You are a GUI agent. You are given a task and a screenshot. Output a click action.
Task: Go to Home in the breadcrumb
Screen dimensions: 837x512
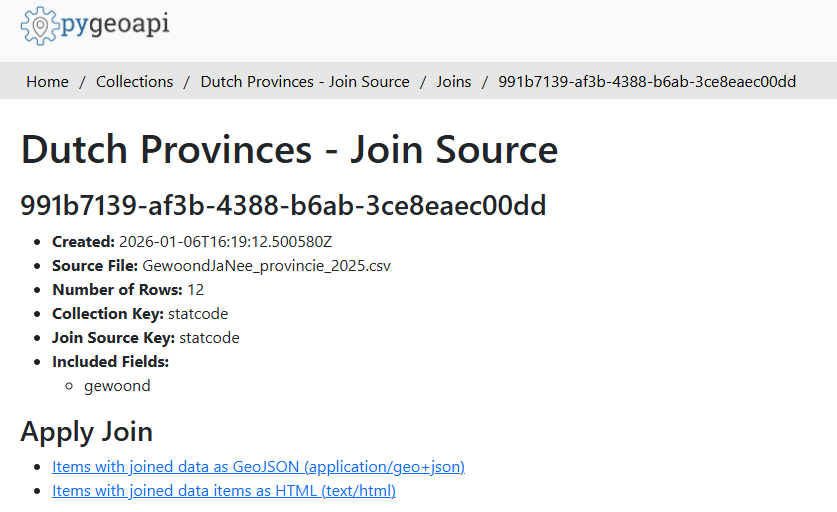point(47,82)
